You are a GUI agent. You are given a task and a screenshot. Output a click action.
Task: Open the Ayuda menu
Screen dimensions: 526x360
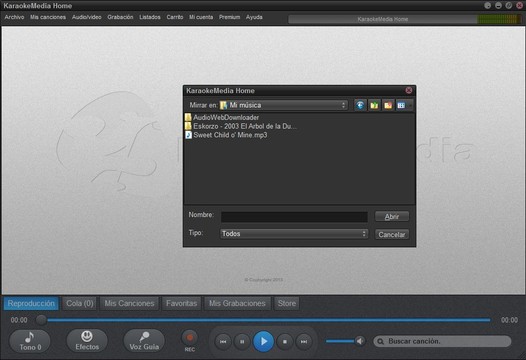point(254,17)
